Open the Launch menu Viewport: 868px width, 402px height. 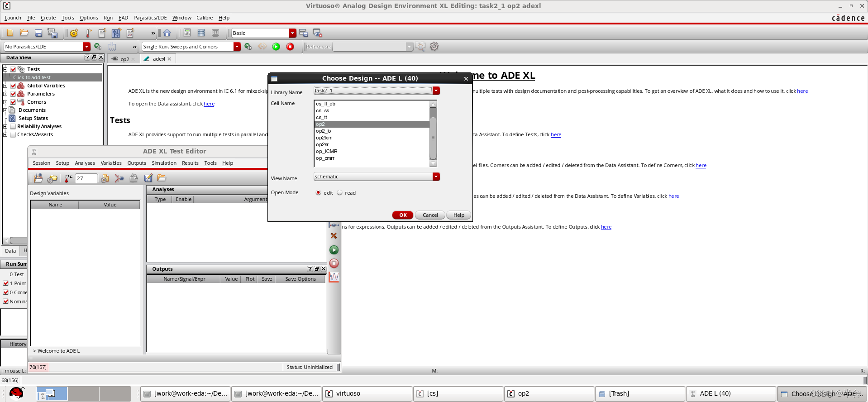(x=13, y=18)
